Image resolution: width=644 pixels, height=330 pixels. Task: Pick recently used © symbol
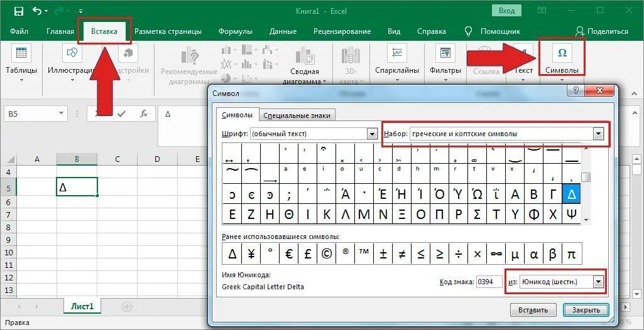(327, 253)
